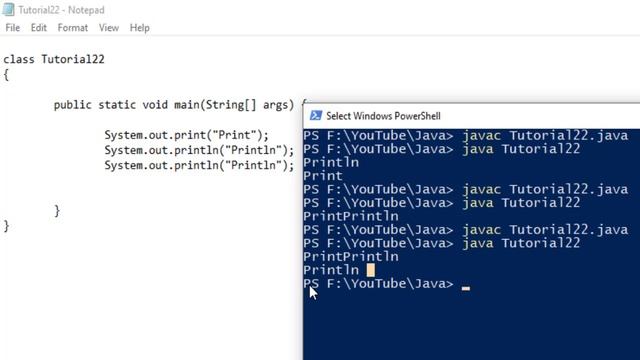Click the final closing brace of the class

[x=6, y=226]
